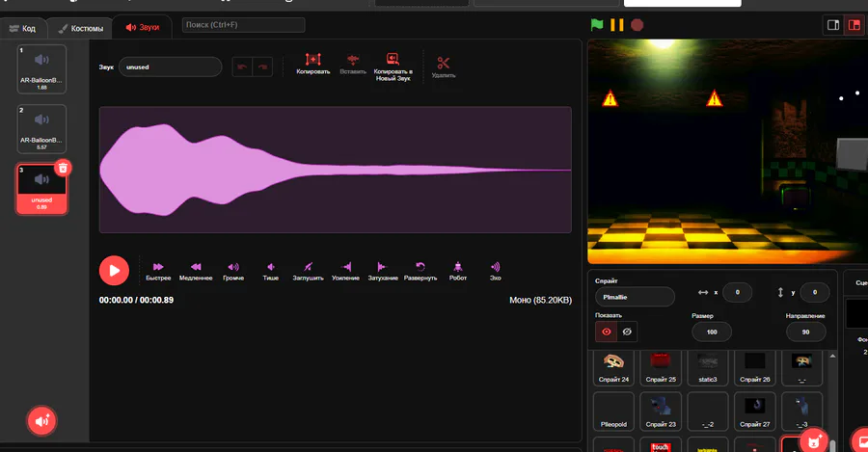868x452 pixels.
Task: Apply the Затухание (fade out) effect
Action: (383, 271)
